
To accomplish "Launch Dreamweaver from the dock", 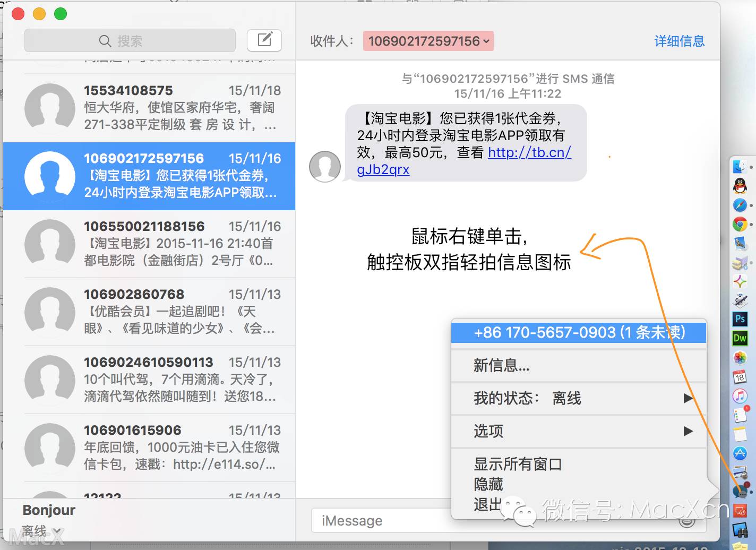I will (740, 338).
